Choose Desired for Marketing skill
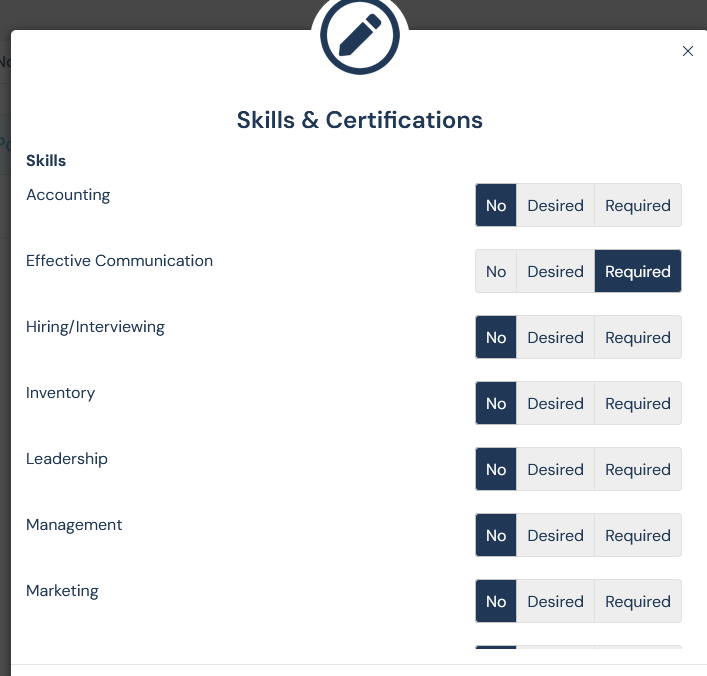 point(555,602)
